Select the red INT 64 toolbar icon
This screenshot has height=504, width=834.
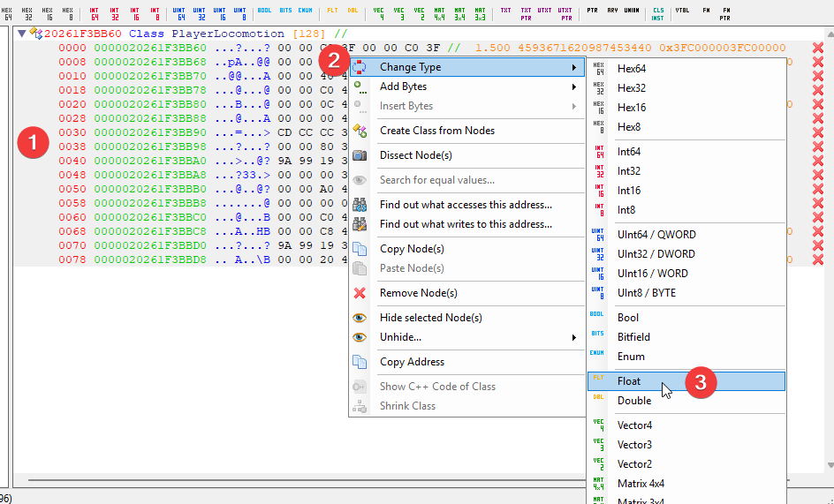95,14
